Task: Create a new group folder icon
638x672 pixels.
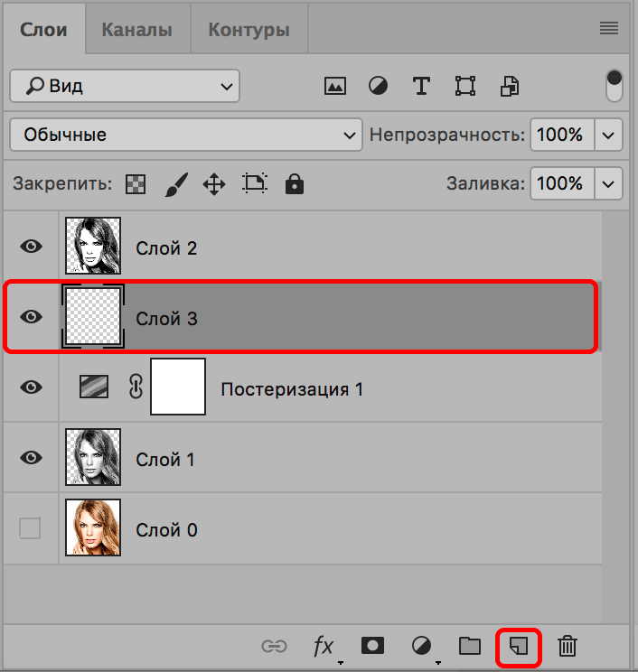Action: (469, 646)
